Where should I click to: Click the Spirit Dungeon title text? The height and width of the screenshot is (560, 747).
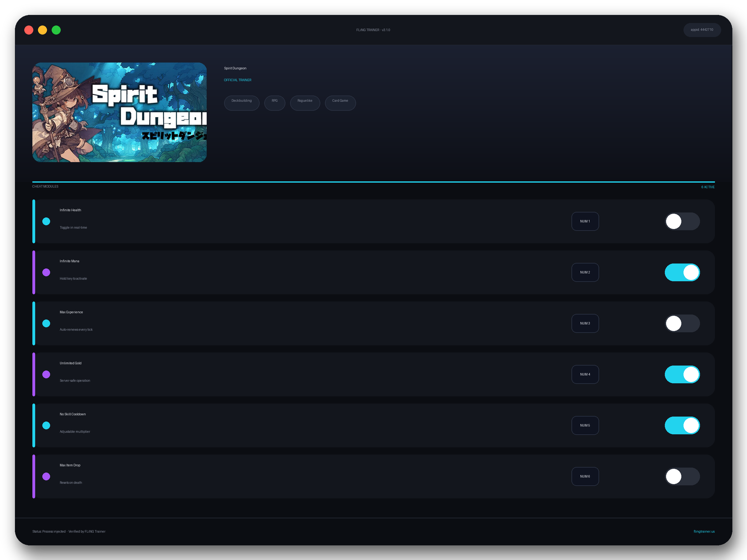click(235, 68)
